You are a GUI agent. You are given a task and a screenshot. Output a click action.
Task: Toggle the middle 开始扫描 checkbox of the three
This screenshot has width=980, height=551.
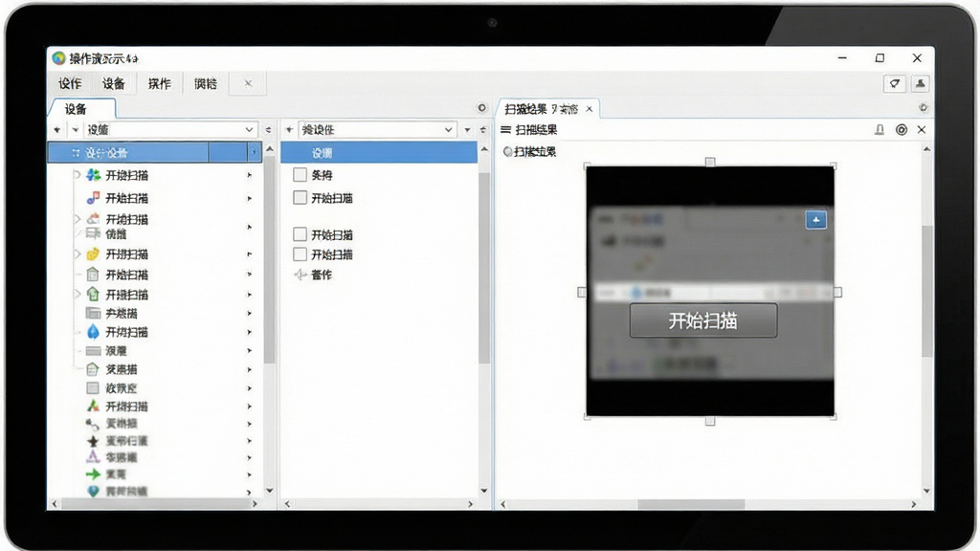click(x=300, y=234)
